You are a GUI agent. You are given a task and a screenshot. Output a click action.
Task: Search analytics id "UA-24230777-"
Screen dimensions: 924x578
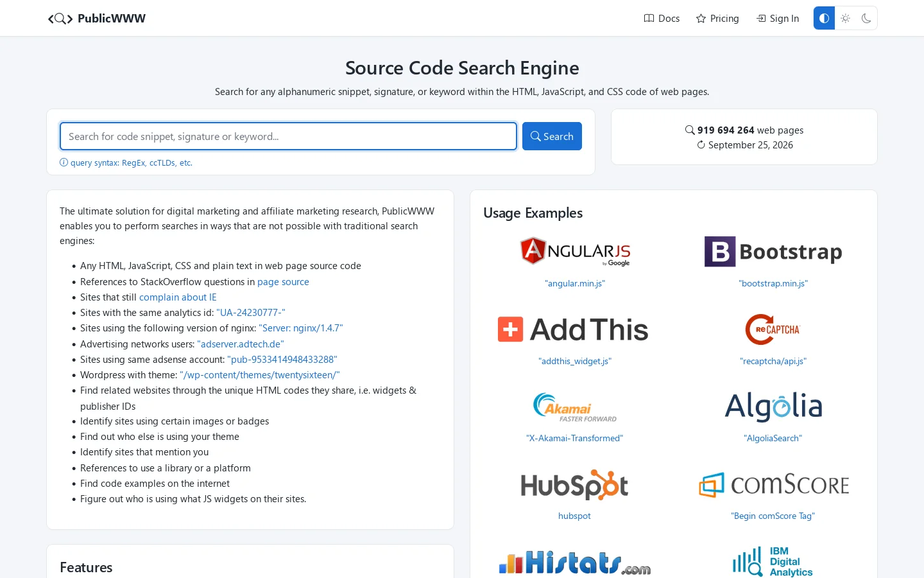251,313
